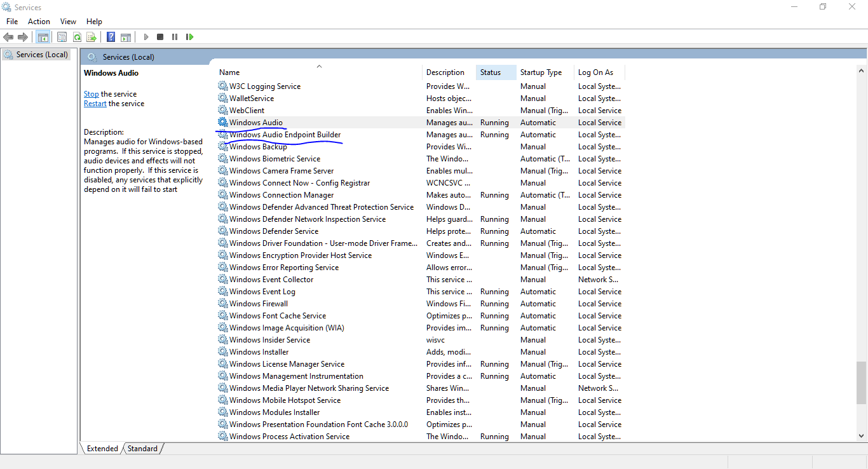868x469 pixels.
Task: Click the Forward arrow in toolbar
Action: (x=23, y=37)
